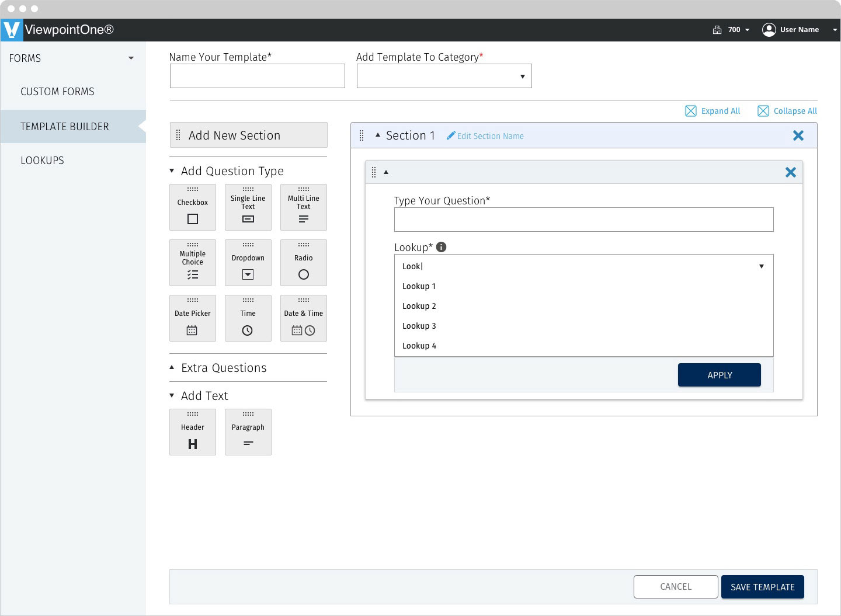Viewport: 841px width, 616px height.
Task: Click the Collapse All icon
Action: 763,111
